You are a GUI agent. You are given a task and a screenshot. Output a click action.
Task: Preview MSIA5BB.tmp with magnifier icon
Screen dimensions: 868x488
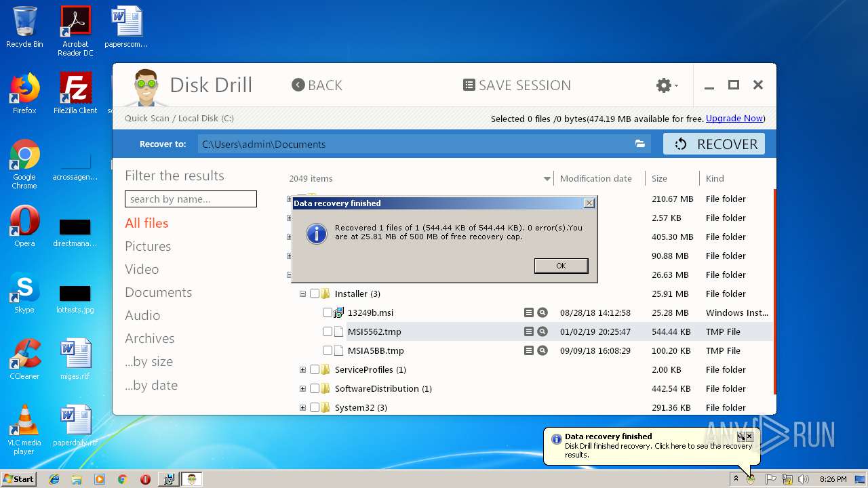point(542,350)
